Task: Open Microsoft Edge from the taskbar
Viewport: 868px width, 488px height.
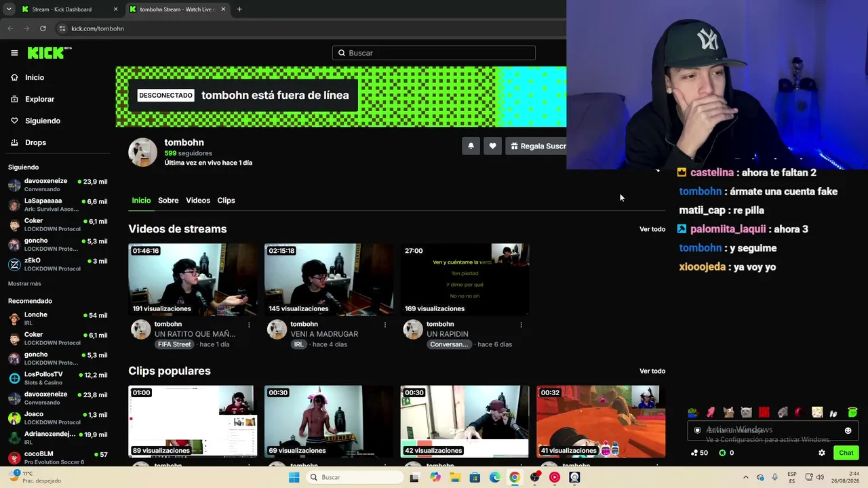Action: tap(495, 477)
